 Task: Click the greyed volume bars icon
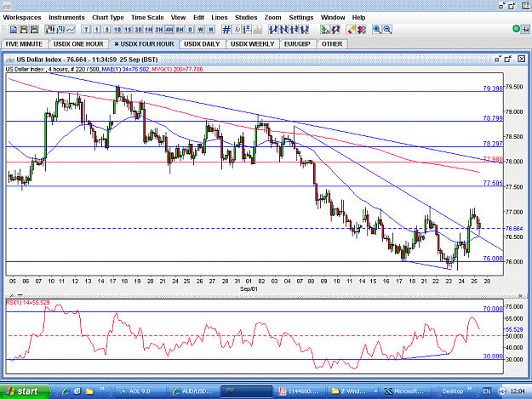pyautogui.click(x=258, y=30)
